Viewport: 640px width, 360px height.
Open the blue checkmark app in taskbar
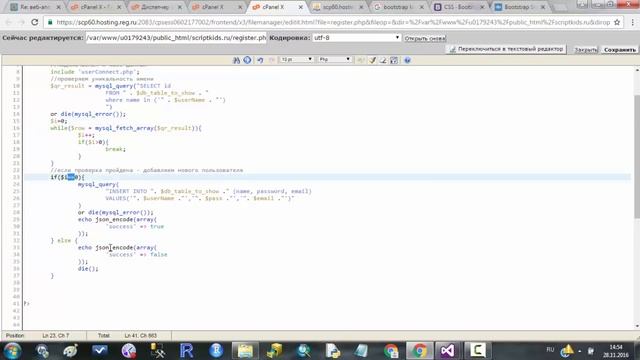pyautogui.click(x=99, y=351)
